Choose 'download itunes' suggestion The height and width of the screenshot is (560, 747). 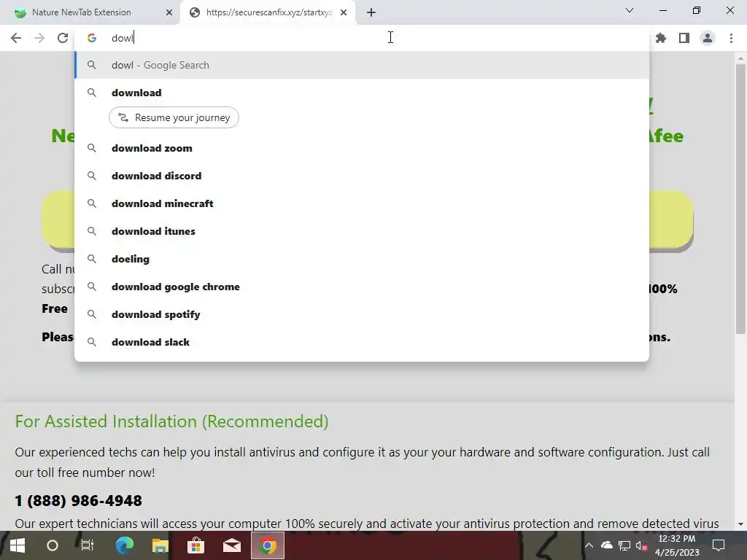[x=362, y=231]
